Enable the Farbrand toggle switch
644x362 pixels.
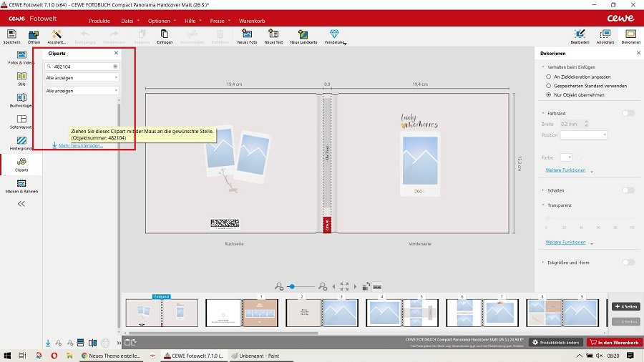click(628, 113)
